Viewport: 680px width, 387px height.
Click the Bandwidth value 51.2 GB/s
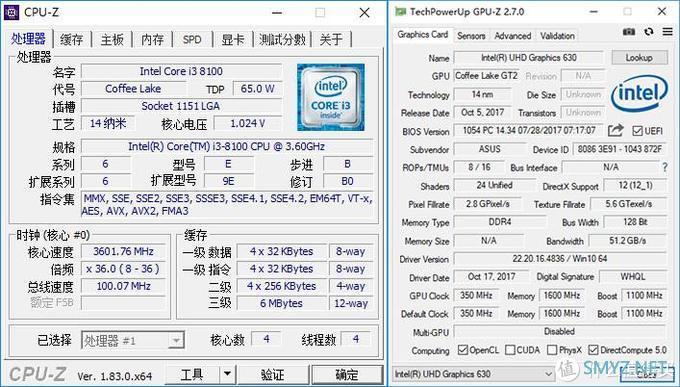pyautogui.click(x=627, y=240)
